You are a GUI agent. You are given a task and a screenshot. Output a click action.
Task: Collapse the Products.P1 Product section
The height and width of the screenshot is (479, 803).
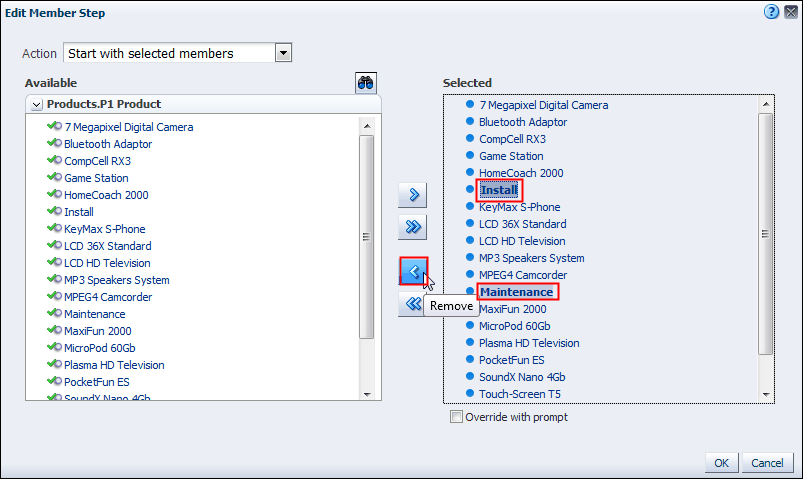pyautogui.click(x=37, y=104)
